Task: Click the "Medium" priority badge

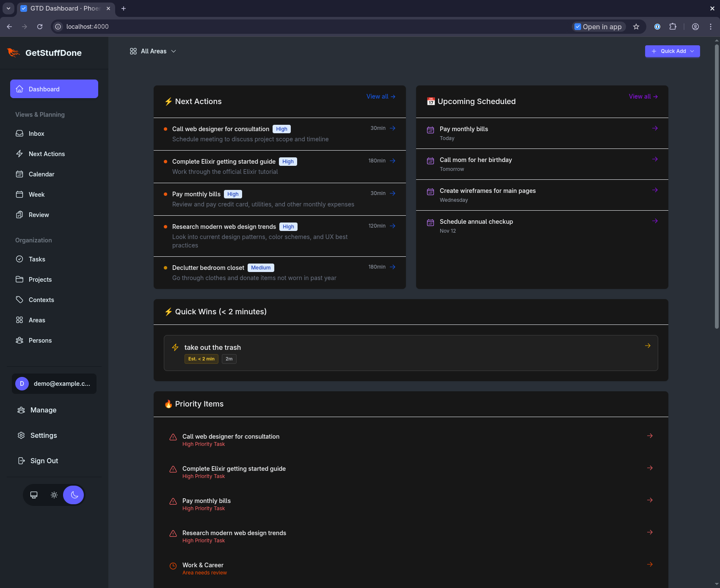Action: pos(261,268)
